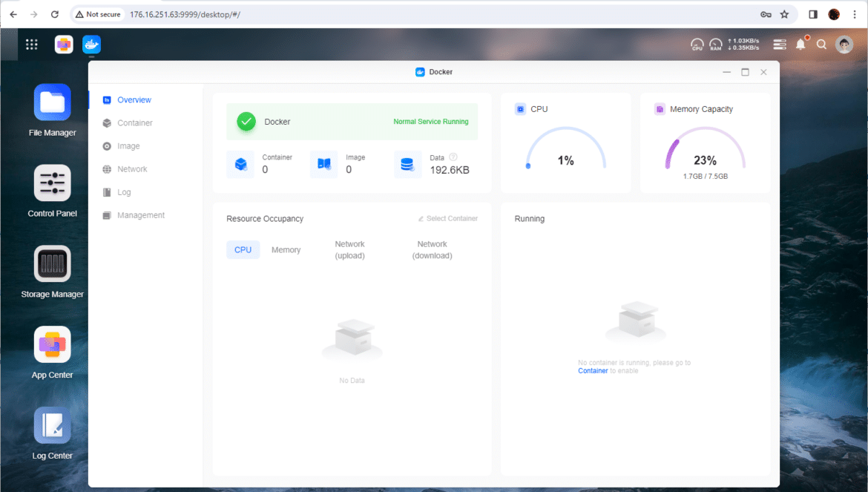868x492 pixels.
Task: Click the Normal Service Running status text
Action: [431, 122]
